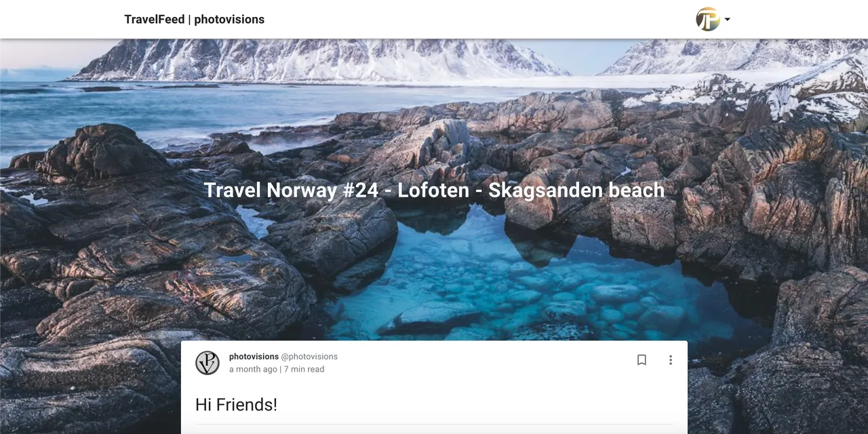Click empty area of the white header bar
868x434 pixels.
pos(475,19)
